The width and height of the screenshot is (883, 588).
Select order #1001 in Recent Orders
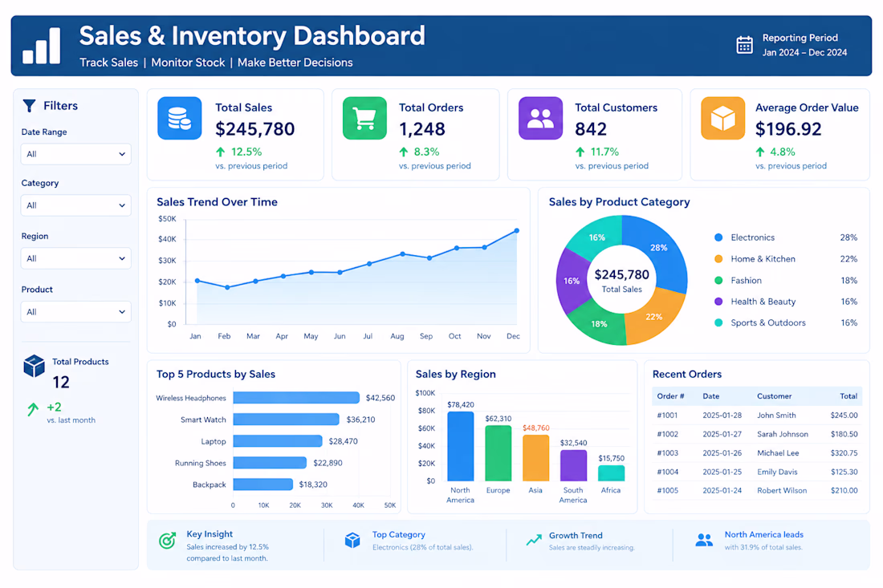tap(757, 416)
